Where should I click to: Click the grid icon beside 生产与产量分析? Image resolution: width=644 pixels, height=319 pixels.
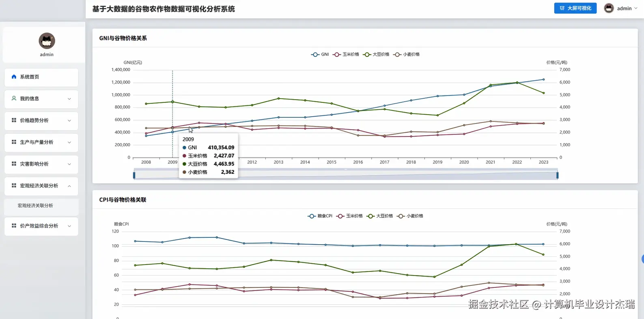pos(14,142)
